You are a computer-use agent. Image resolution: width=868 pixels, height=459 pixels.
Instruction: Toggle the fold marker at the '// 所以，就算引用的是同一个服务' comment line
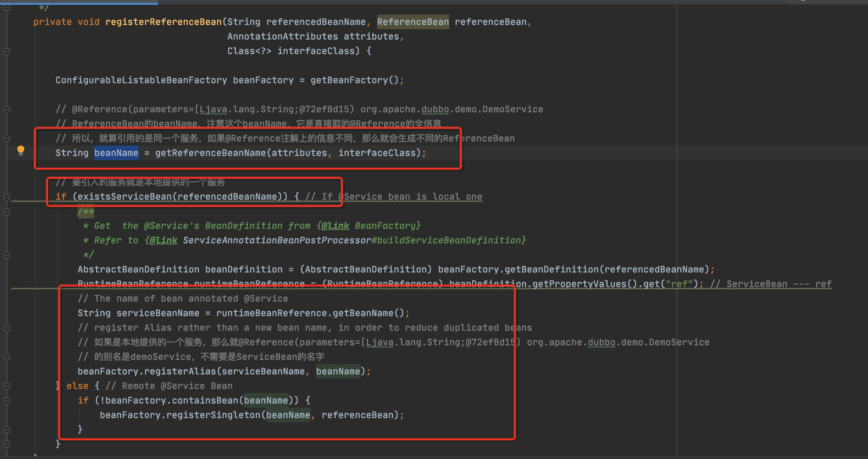pyautogui.click(x=7, y=138)
